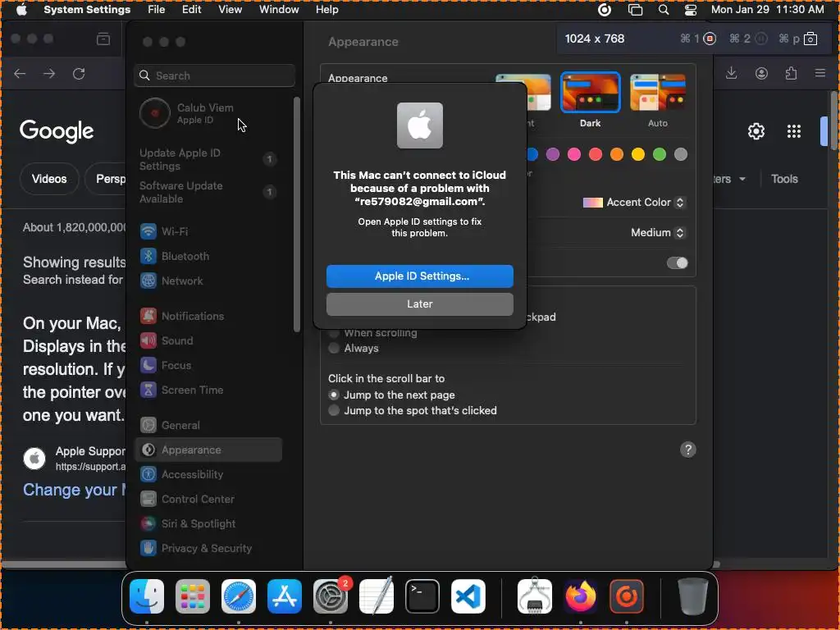Image resolution: width=840 pixels, height=630 pixels.
Task: Open Trash in the Dock
Action: [x=692, y=596]
